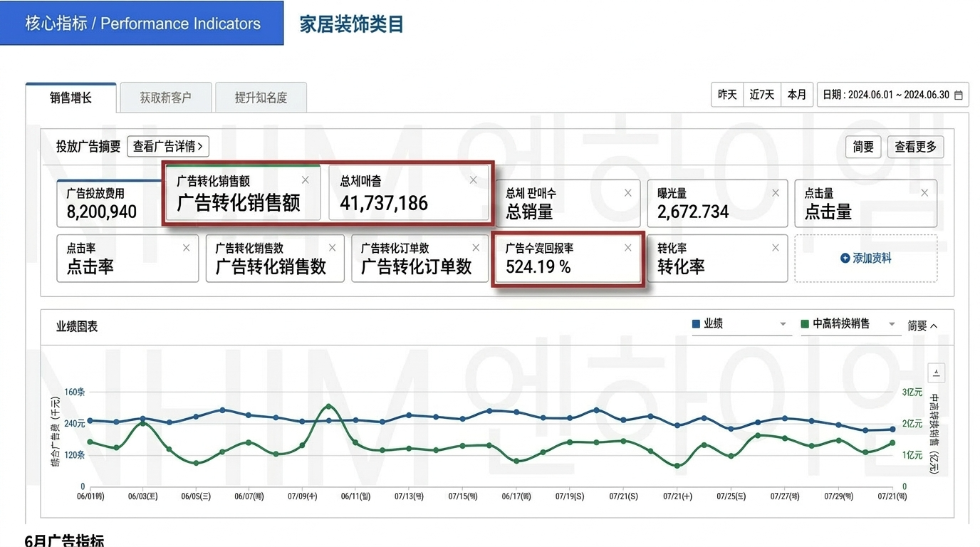
Task: Filter by 近7天 range
Action: coord(761,95)
